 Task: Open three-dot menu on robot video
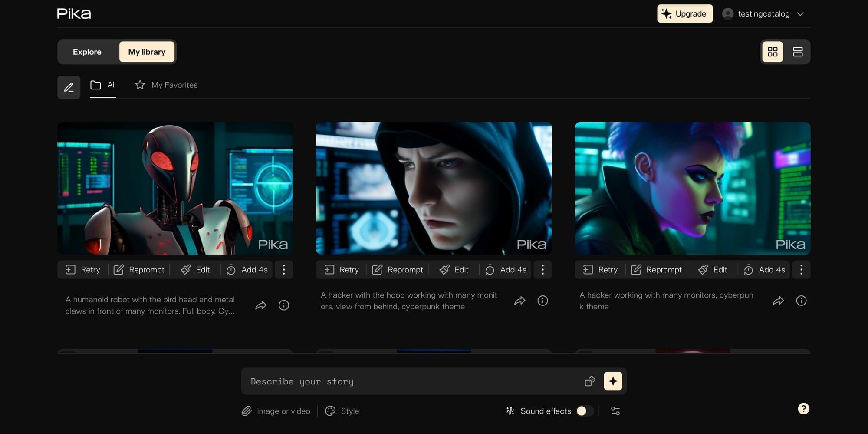pos(284,269)
